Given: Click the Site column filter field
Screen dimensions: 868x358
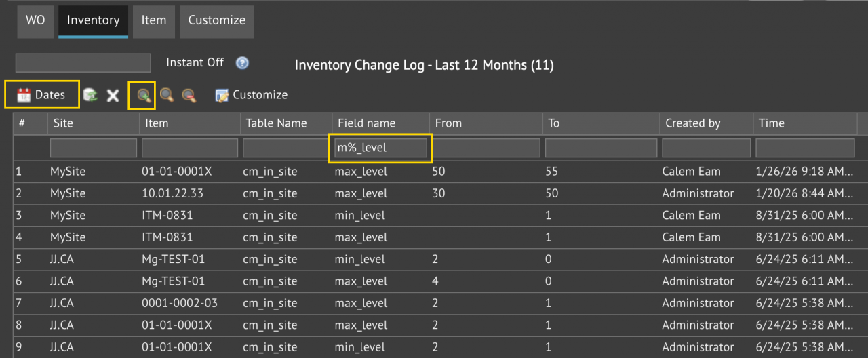Looking at the screenshot, I should [x=94, y=148].
